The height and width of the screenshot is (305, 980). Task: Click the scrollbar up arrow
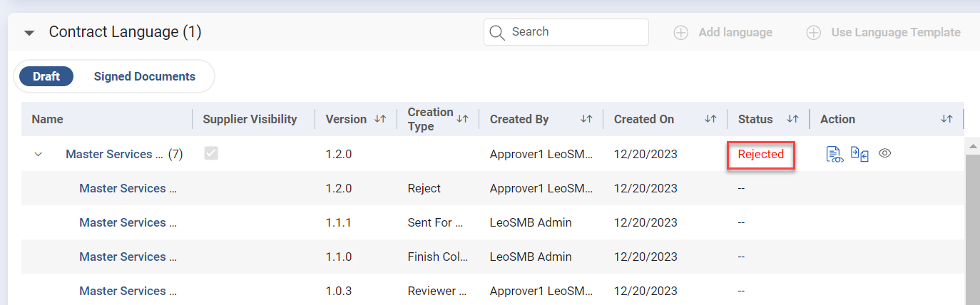click(971, 145)
